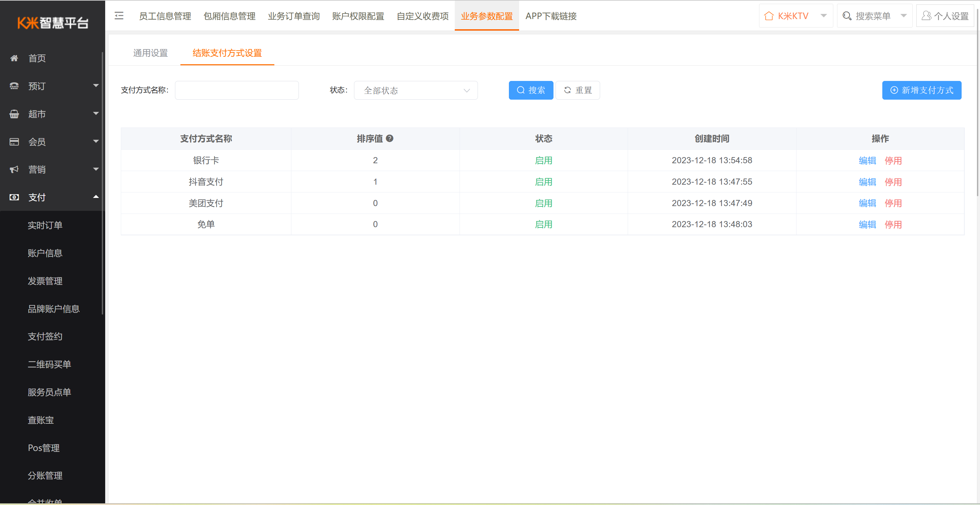Click the 重置 button

click(x=578, y=90)
